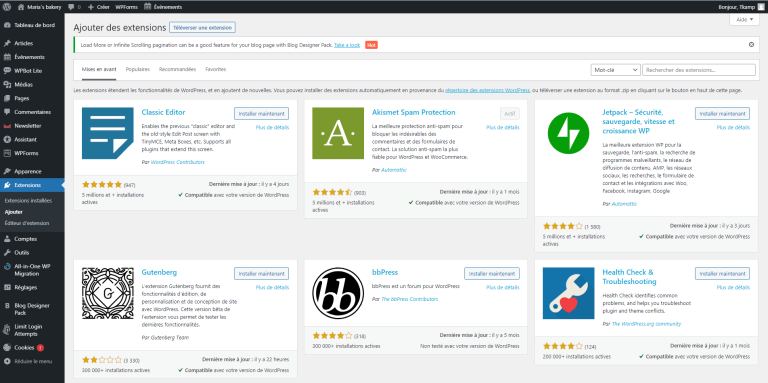The width and height of the screenshot is (768, 383).
Task: Click the Événements sidebar icon
Action: [x=7, y=57]
